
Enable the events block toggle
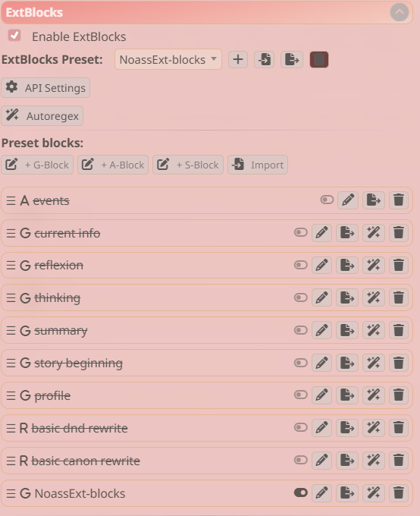[327, 200]
